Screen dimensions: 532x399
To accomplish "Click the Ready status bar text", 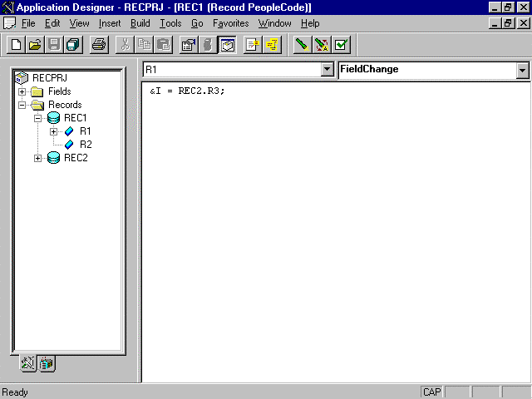I will coord(15,392).
